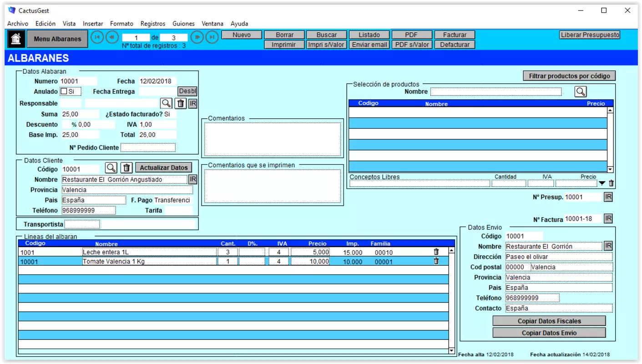Viewport: 642px width, 364px height.
Task: Go to previous record navigation arrow
Action: coord(112,37)
